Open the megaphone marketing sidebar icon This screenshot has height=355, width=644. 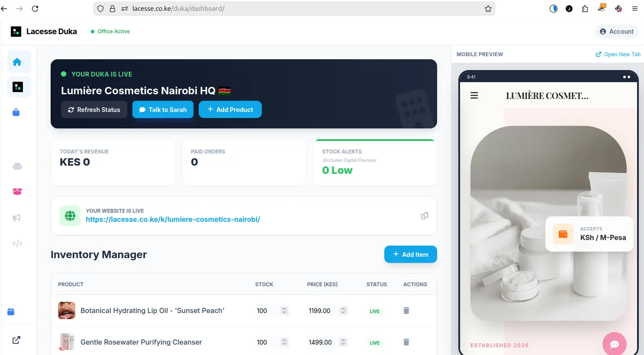pos(16,217)
